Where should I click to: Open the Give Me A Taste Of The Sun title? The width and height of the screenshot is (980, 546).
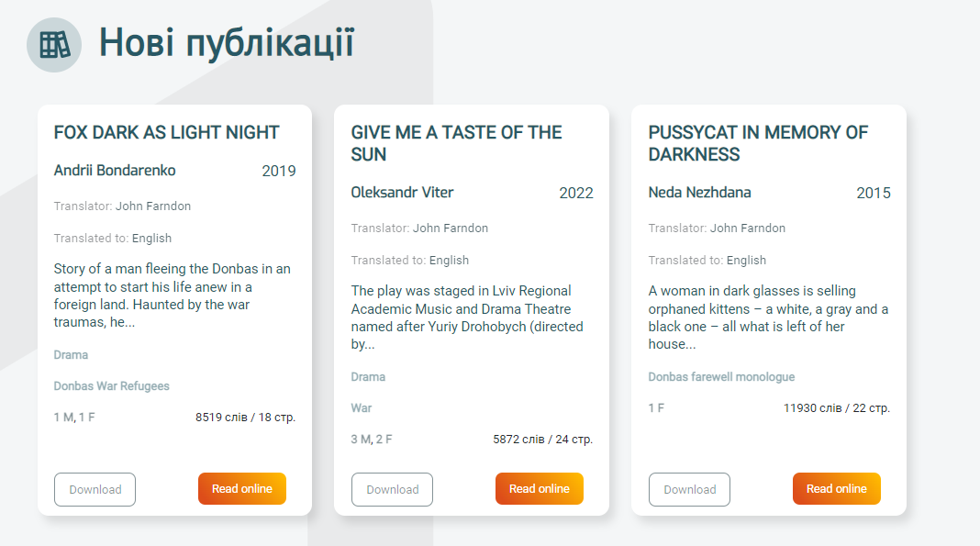(456, 143)
